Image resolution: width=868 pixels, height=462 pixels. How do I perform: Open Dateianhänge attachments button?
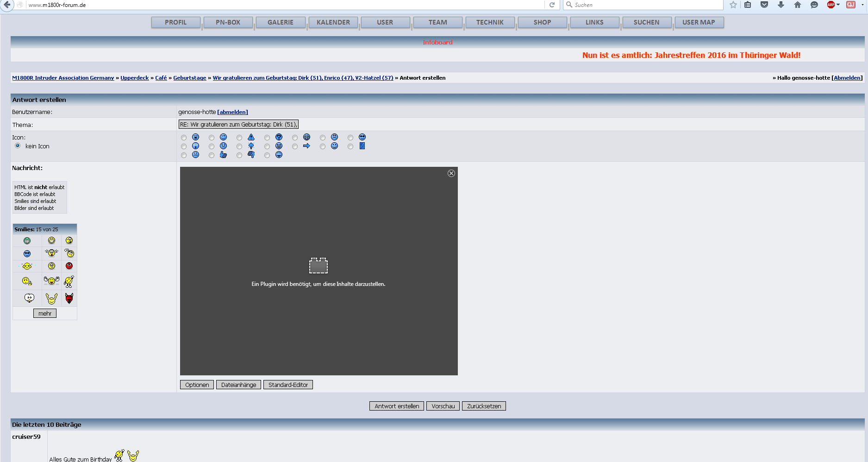point(238,385)
